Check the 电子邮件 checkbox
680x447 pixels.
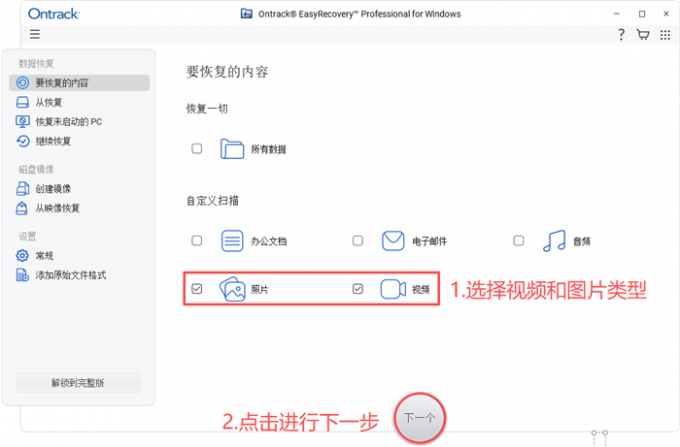pyautogui.click(x=358, y=241)
